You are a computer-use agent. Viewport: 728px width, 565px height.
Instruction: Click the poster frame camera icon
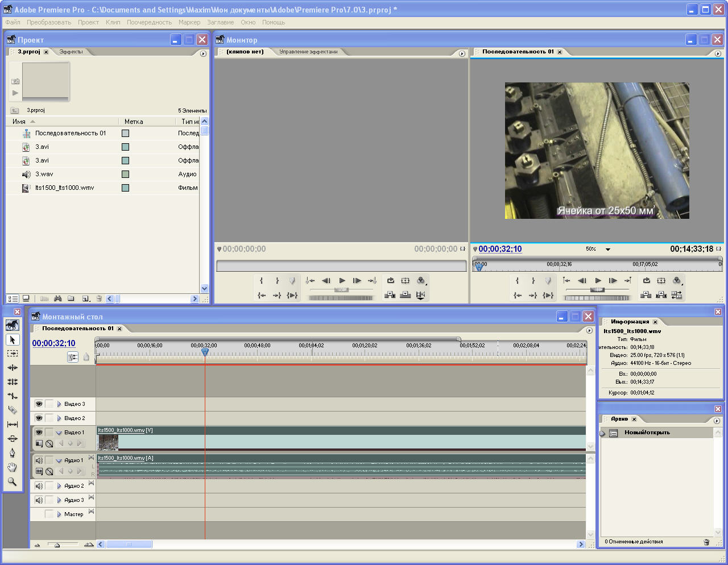click(15, 81)
